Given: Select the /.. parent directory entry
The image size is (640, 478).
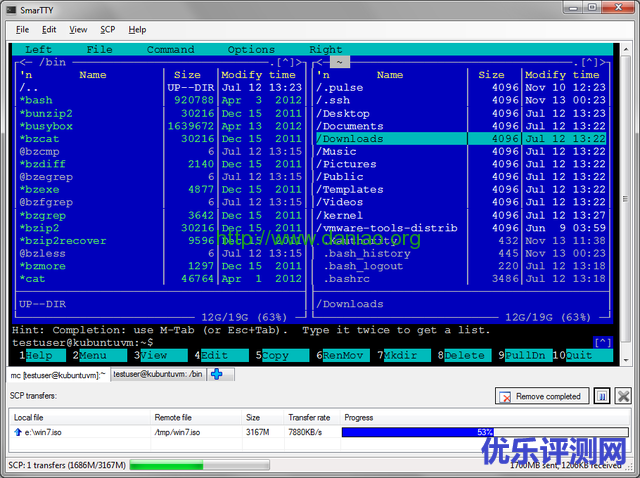Looking at the screenshot, I should pyautogui.click(x=29, y=88).
